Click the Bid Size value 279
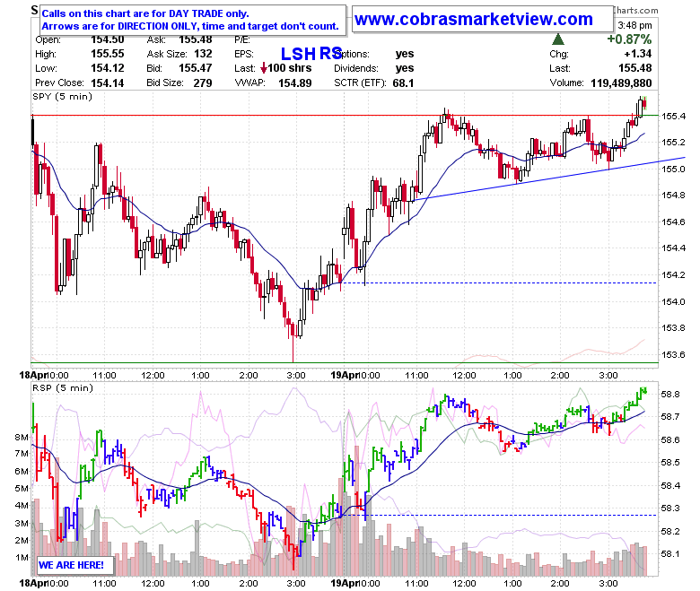Image resolution: width=700 pixels, height=591 pixels. (x=203, y=83)
